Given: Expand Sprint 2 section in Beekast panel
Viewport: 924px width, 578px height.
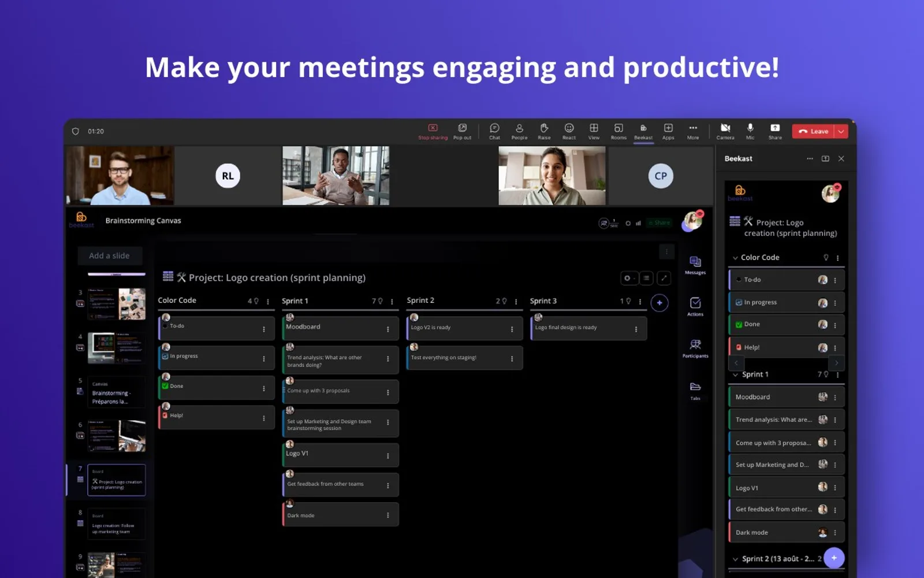Looking at the screenshot, I should point(735,559).
